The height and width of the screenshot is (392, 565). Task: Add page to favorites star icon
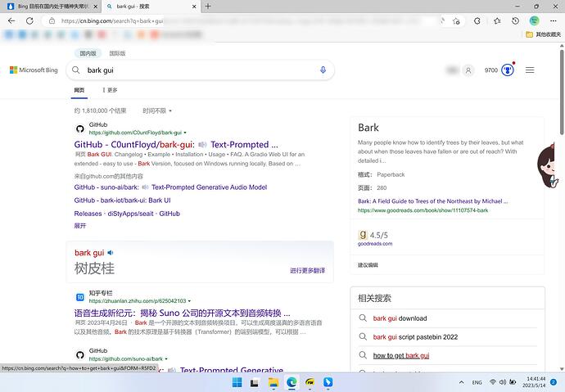pos(456,21)
